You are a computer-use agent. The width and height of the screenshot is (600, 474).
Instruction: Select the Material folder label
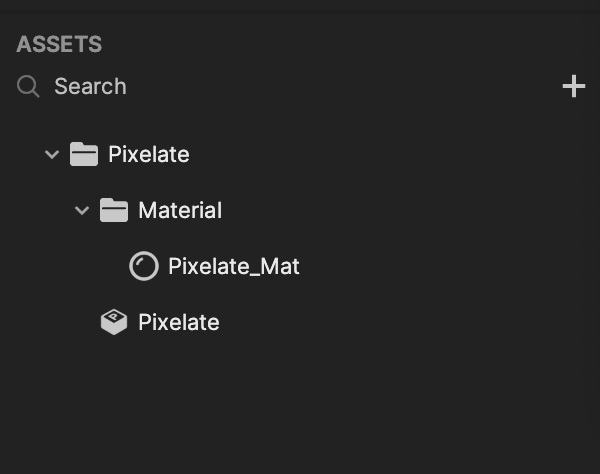tap(180, 210)
